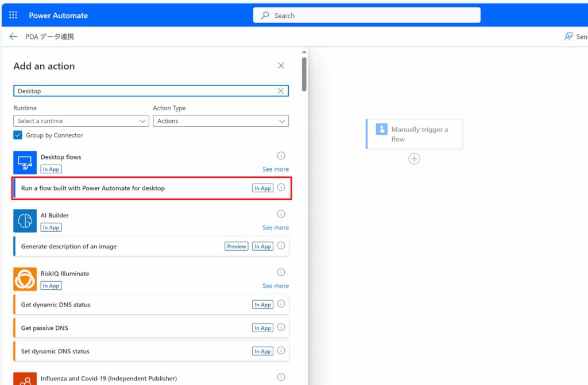
Task: Show info for Desktop flows connector
Action: pos(281,155)
